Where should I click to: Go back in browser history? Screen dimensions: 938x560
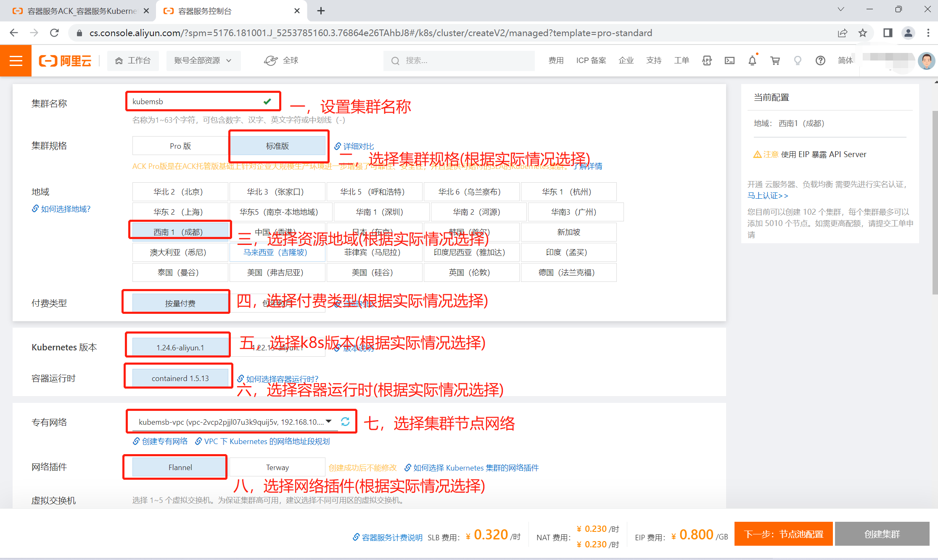point(14,33)
